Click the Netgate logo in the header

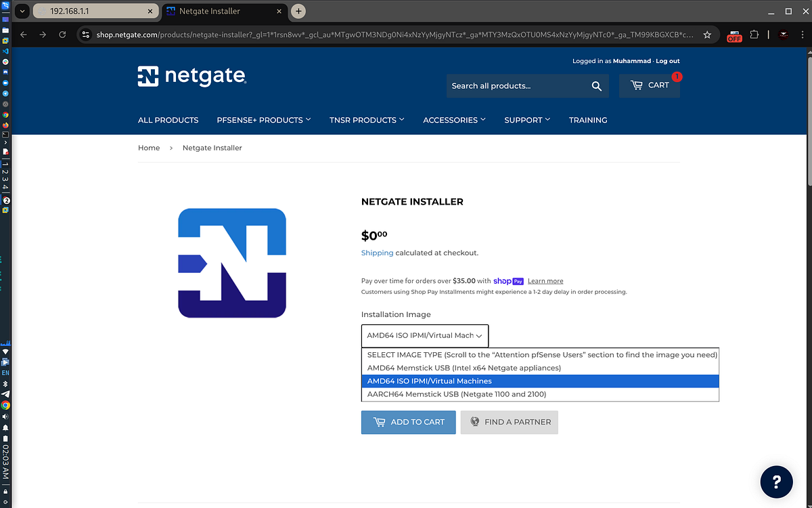click(x=191, y=77)
